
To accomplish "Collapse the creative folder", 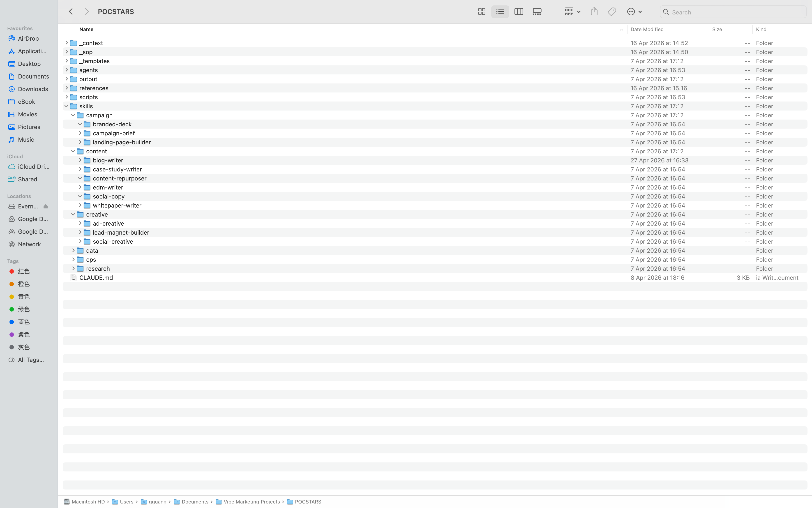I will tap(73, 214).
